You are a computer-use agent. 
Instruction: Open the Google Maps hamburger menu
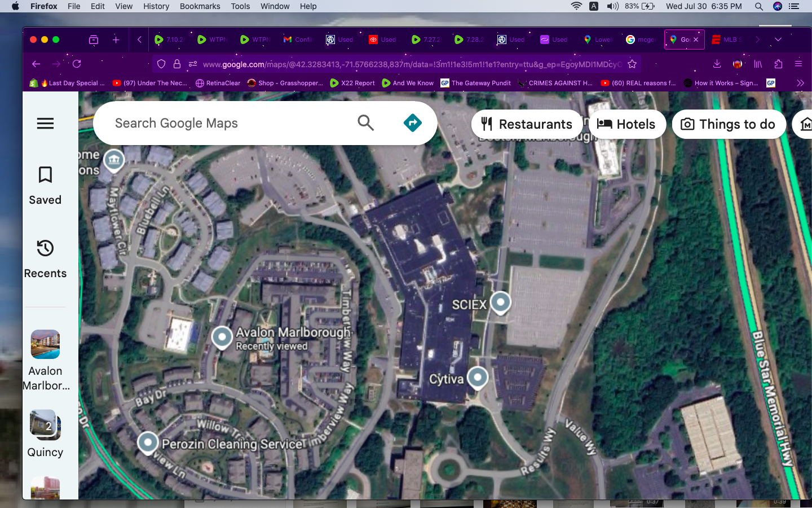point(45,123)
